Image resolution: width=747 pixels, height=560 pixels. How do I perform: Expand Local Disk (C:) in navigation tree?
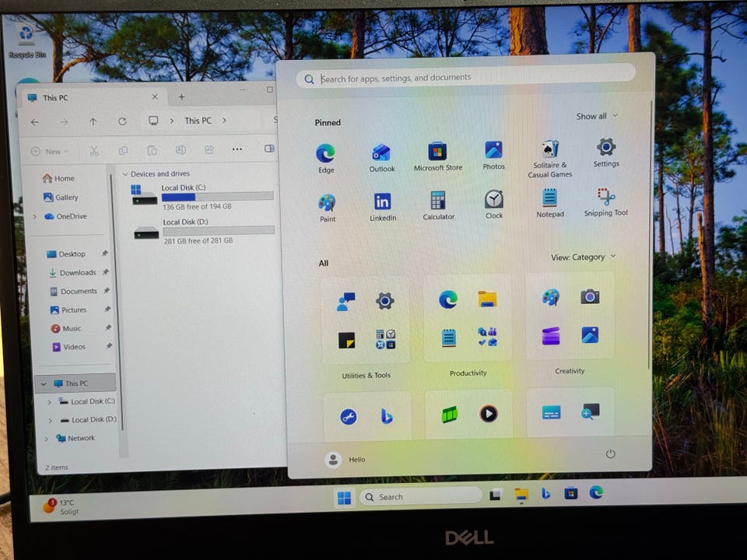click(49, 402)
